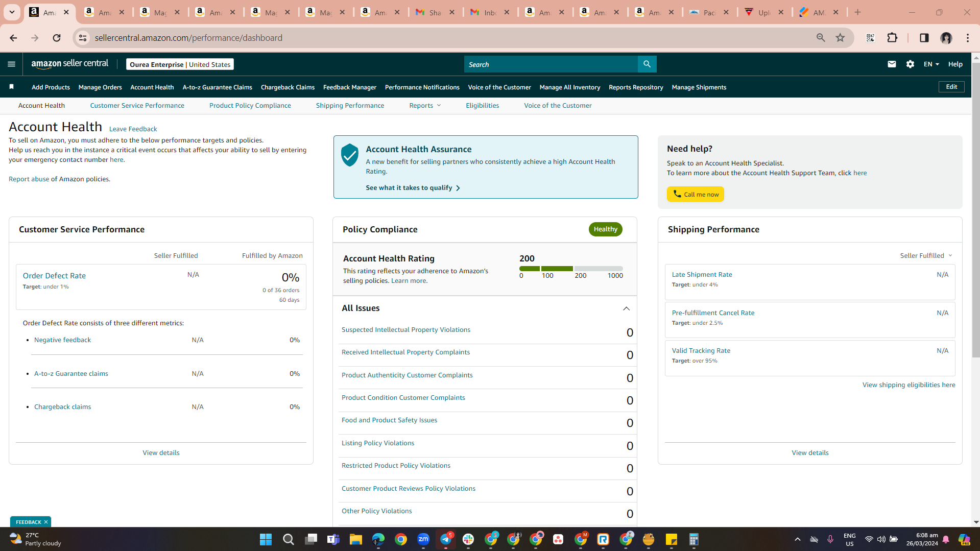Click into the Seller Central search field
The width and height of the screenshot is (980, 551).
(x=551, y=64)
